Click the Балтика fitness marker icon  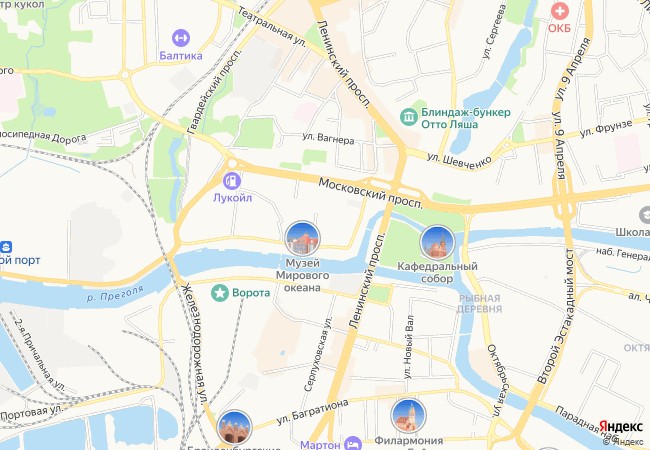point(181,38)
